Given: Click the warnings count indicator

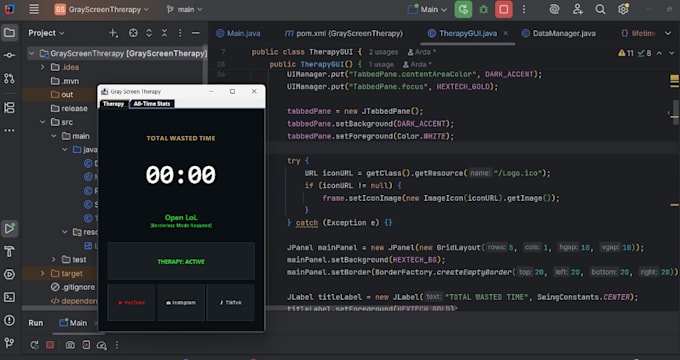Looking at the screenshot, I should point(625,53).
